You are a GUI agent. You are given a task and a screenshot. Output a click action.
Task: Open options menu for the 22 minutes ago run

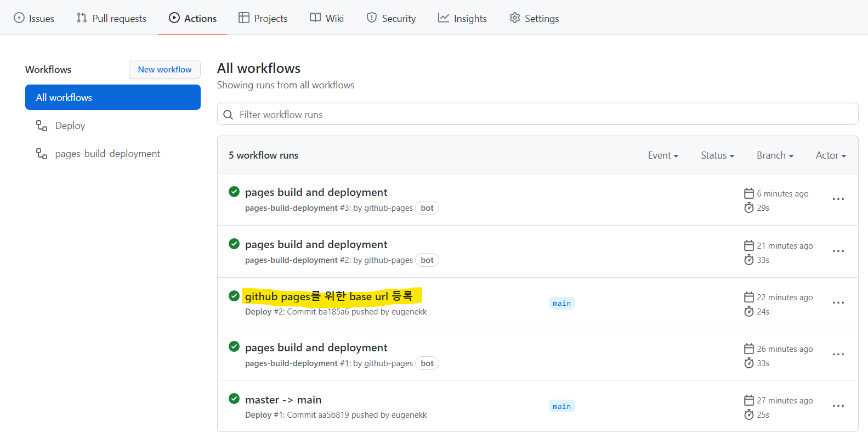pyautogui.click(x=838, y=302)
